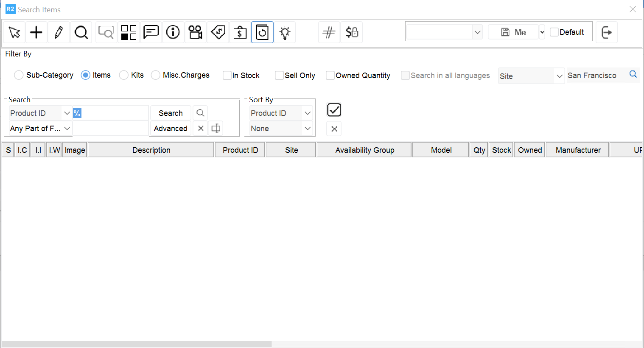The height and width of the screenshot is (348, 644).
Task: Click the floppy disk Me save button
Action: coord(513,32)
